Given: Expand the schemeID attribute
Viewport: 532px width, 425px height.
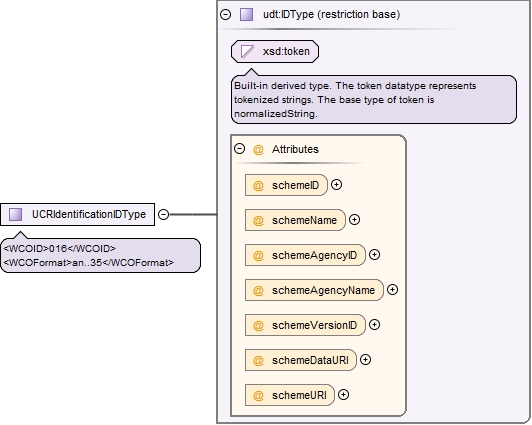Looking at the screenshot, I should [x=336, y=185].
